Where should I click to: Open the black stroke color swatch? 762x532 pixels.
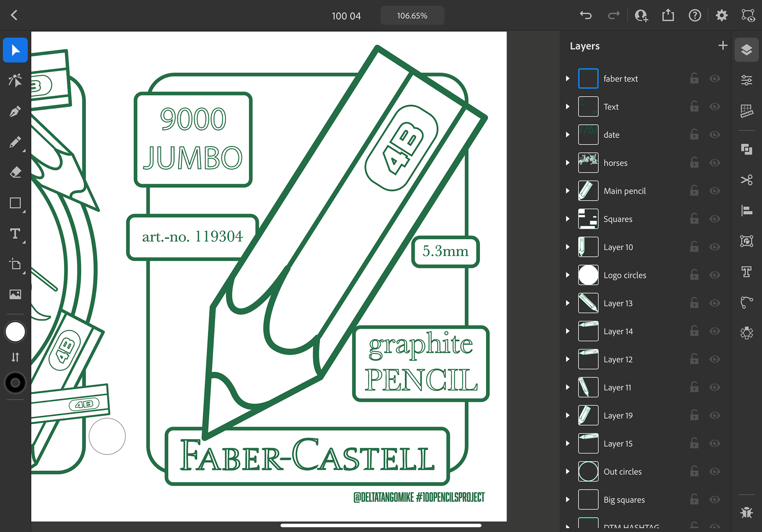pyautogui.click(x=15, y=383)
